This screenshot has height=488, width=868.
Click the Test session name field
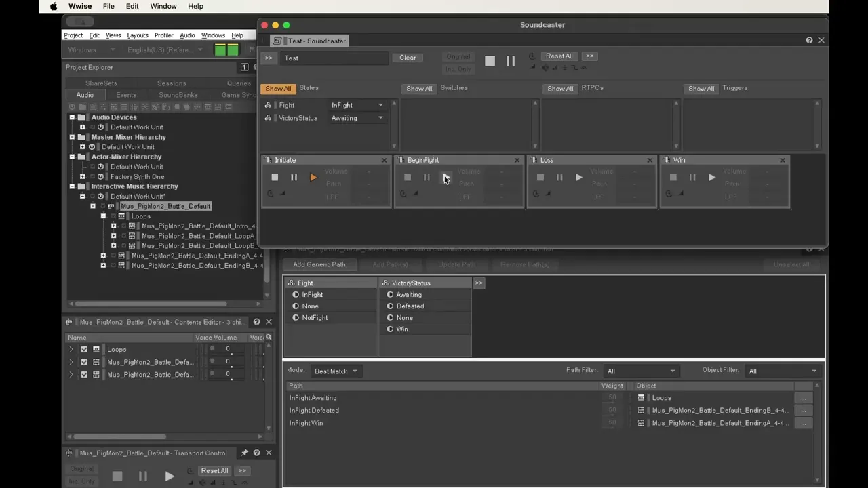334,58
